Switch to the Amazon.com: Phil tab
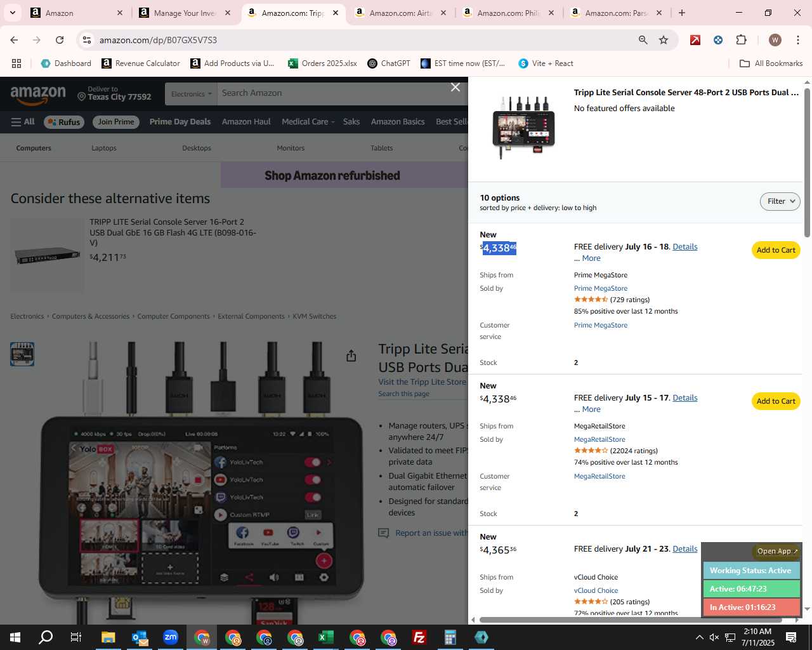812x650 pixels. pos(509,13)
